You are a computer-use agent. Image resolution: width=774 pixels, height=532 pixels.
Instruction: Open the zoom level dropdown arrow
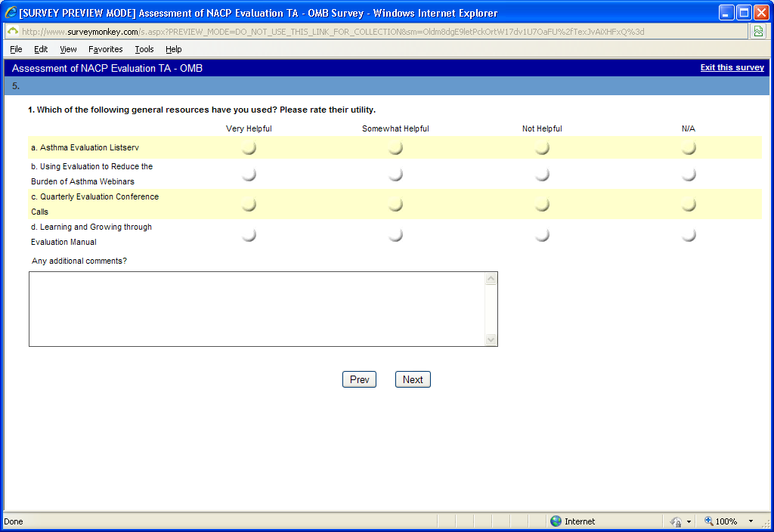[x=751, y=521]
